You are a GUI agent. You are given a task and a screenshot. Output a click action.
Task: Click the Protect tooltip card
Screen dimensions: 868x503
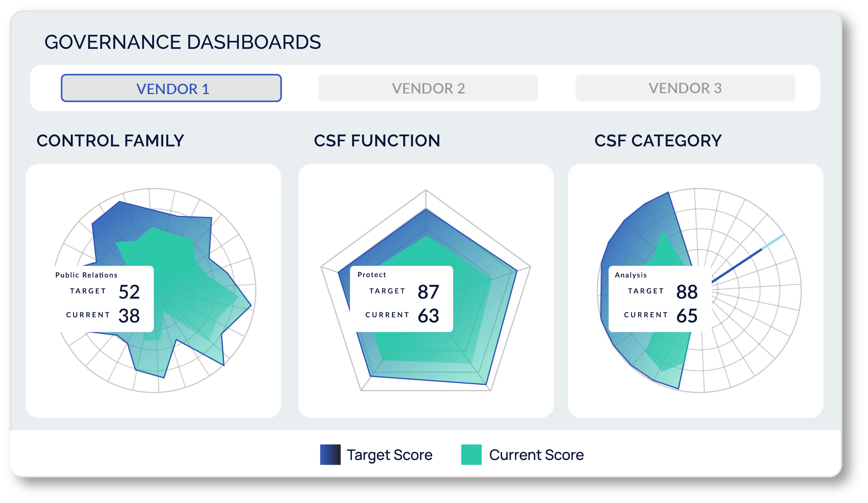click(401, 299)
